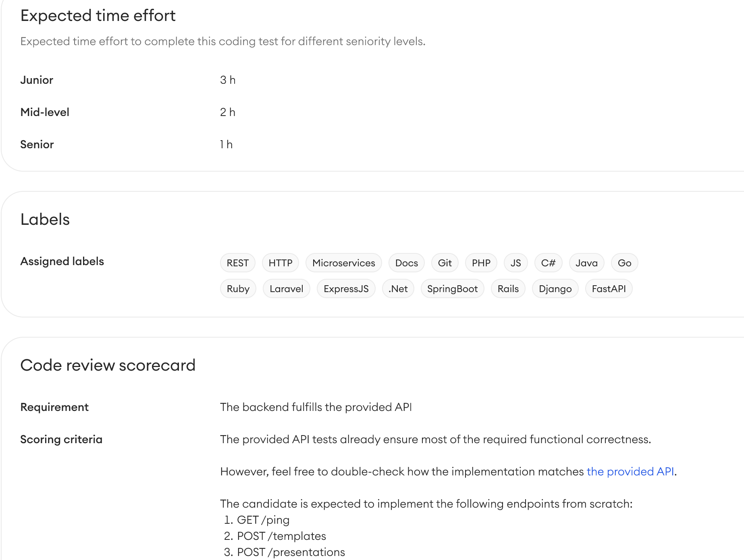Click the Ruby label chip

pos(238,289)
